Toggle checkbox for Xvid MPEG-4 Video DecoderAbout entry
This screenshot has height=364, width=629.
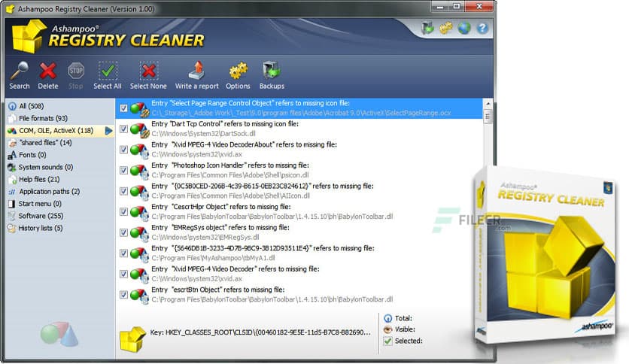click(x=123, y=150)
